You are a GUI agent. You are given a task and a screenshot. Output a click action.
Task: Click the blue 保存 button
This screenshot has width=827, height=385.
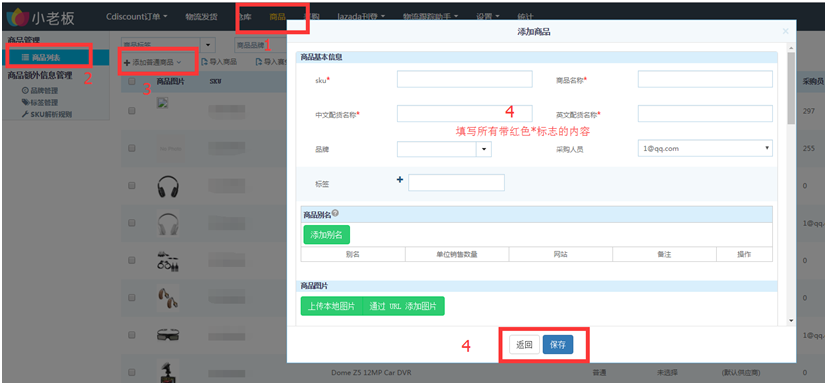557,345
